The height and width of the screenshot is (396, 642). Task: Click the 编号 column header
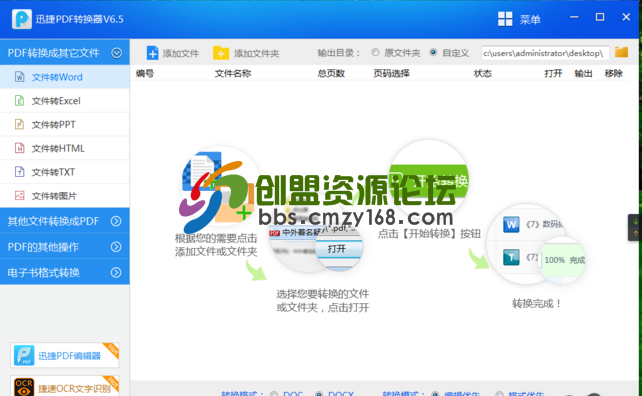click(145, 73)
